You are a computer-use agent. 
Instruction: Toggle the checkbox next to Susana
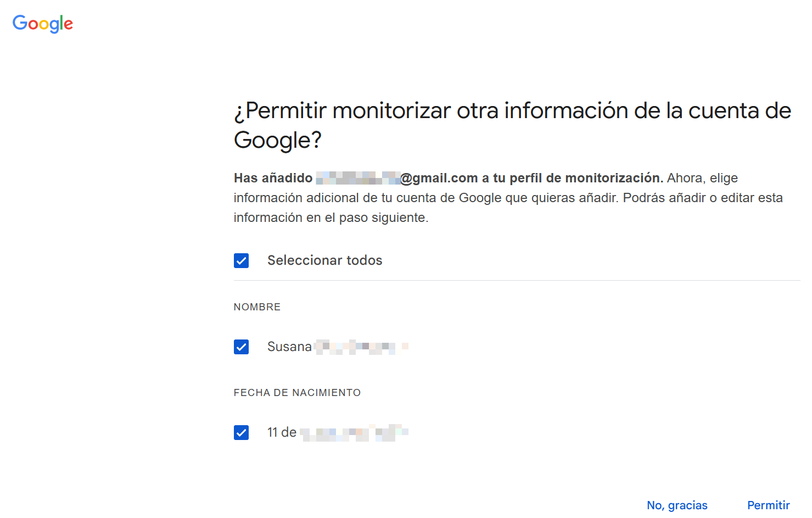point(241,347)
